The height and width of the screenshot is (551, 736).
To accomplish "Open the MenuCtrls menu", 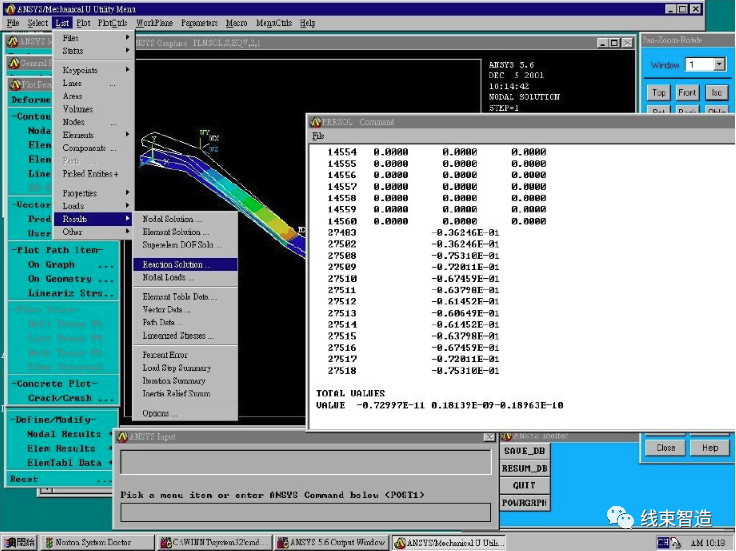I will coord(274,23).
